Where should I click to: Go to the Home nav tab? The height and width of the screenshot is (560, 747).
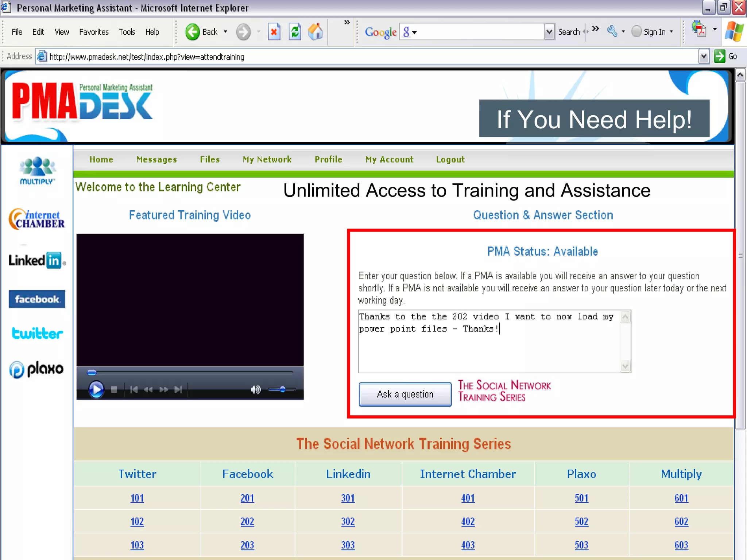coord(101,159)
